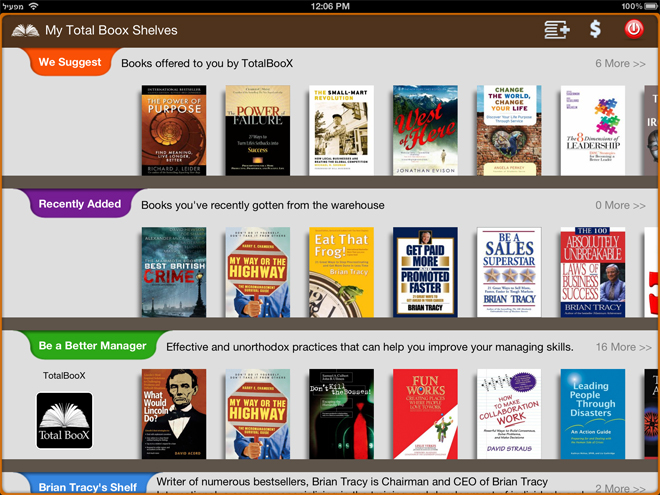
Task: Open the dollar sign billing icon
Action: pos(595,29)
